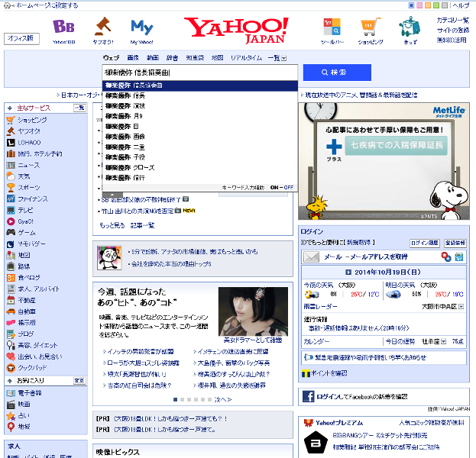Choose suggestion 柳楽優弥 信長協奏曲
The height and width of the screenshot is (458, 476).
[200, 85]
